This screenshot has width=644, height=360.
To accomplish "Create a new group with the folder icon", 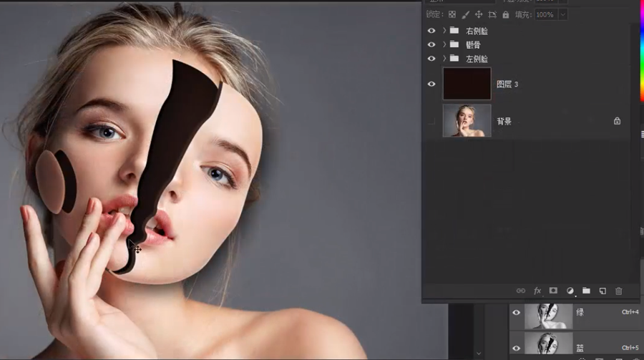I will point(586,291).
